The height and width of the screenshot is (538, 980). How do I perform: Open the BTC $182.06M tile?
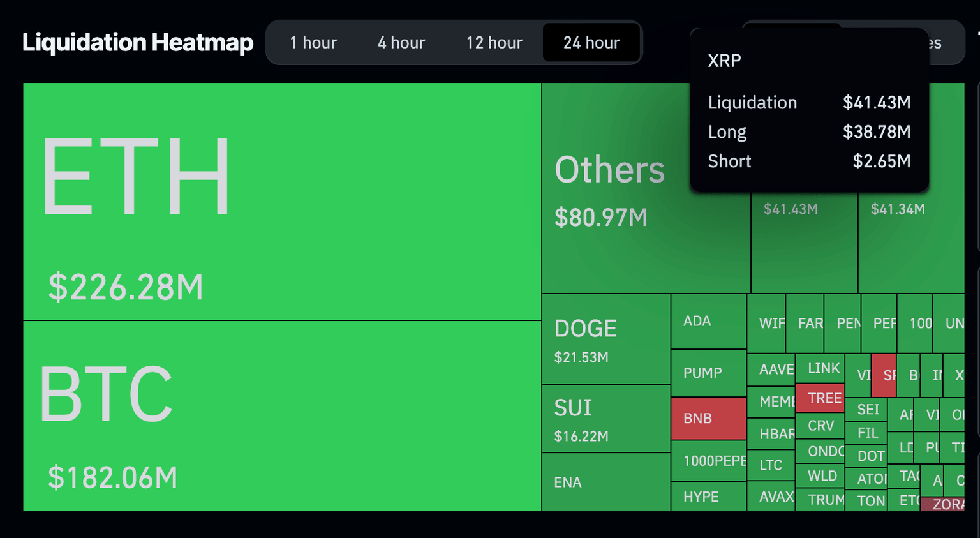point(282,415)
